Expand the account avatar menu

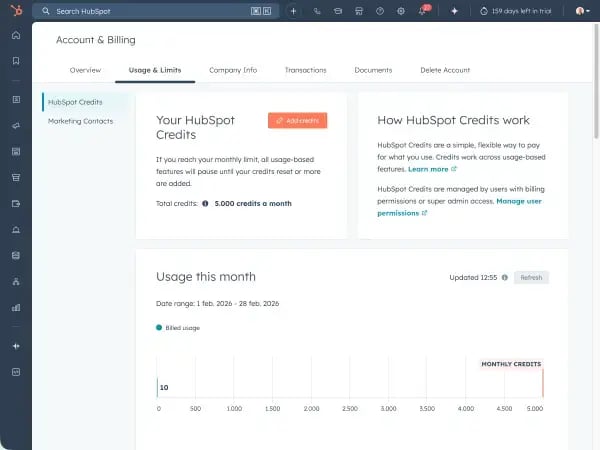tap(581, 11)
